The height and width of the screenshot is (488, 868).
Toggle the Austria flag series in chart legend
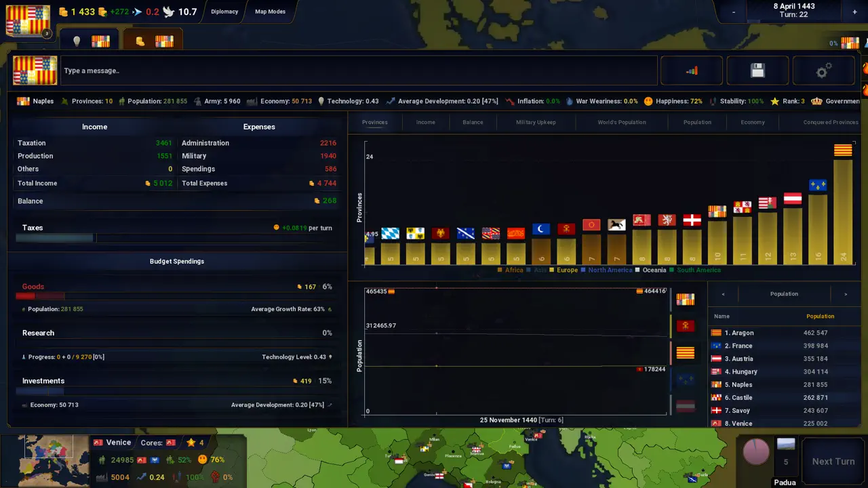click(x=686, y=406)
